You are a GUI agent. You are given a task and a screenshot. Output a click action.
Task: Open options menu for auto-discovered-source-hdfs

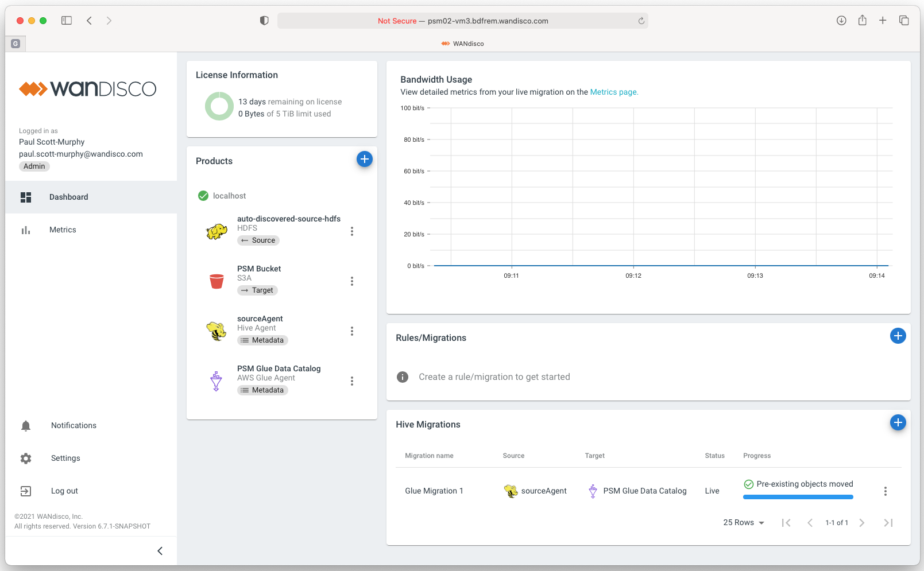[x=352, y=231]
